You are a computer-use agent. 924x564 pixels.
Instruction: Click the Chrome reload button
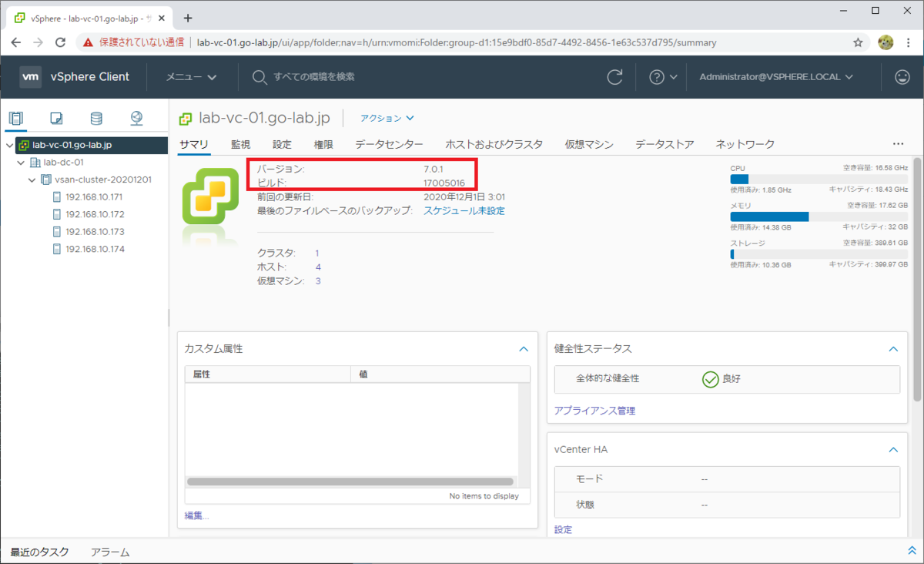tap(61, 42)
